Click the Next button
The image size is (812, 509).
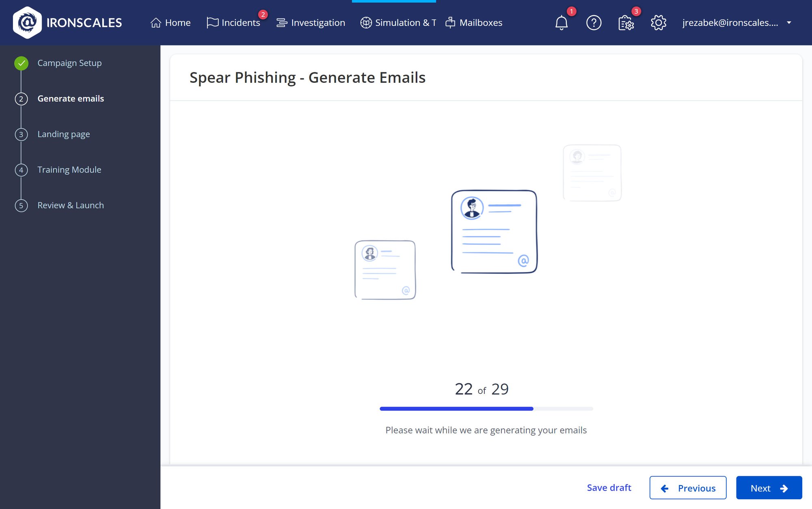769,488
